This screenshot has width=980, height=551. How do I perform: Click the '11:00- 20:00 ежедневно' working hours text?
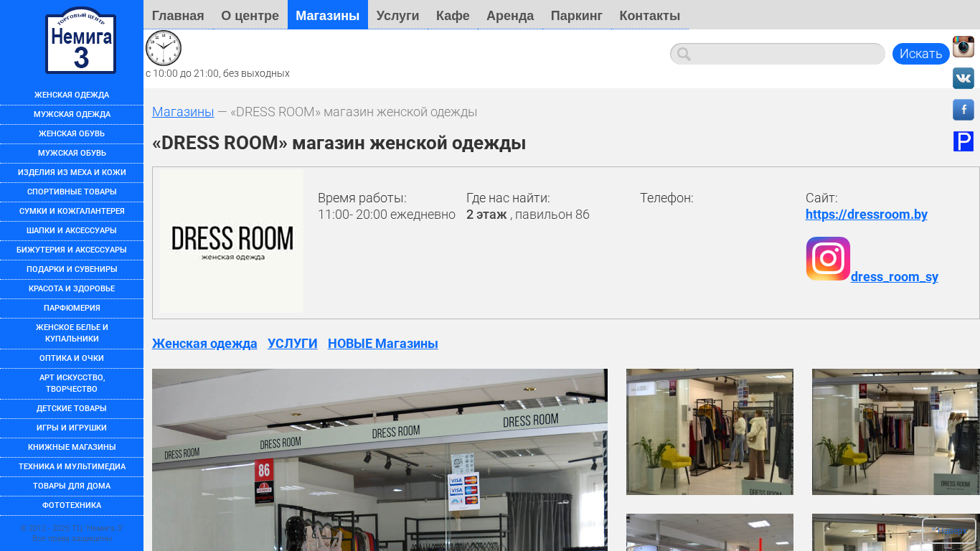pos(387,215)
